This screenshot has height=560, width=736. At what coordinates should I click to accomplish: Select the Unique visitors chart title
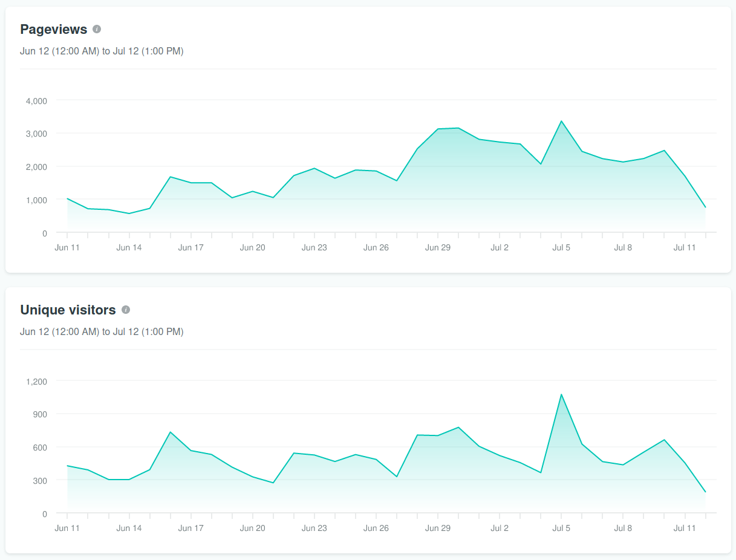click(x=68, y=310)
